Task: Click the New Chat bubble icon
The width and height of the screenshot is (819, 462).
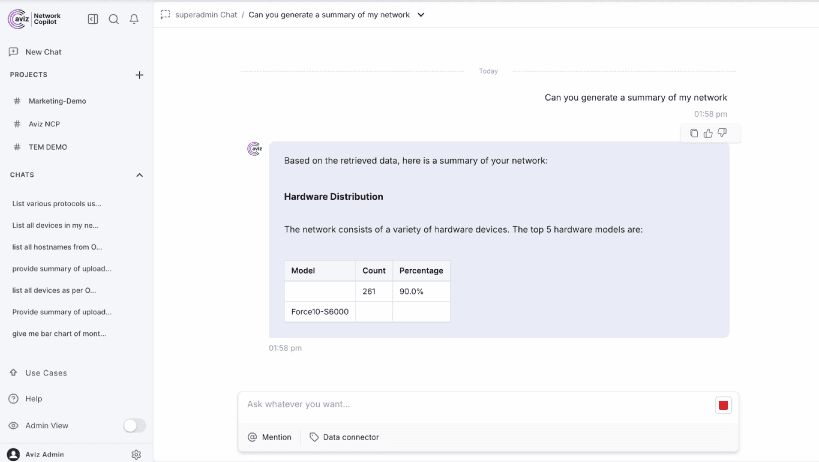Action: (x=14, y=52)
